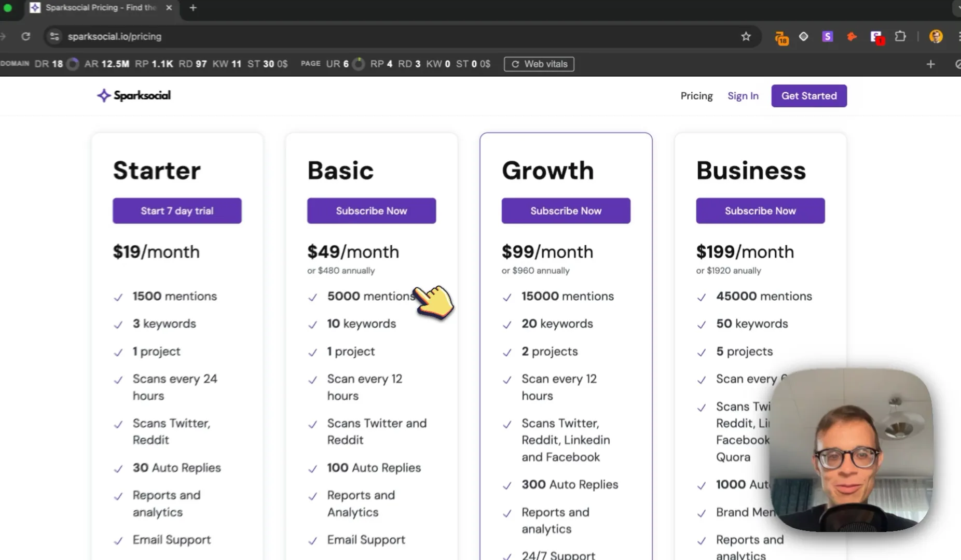Viewport: 961px width, 560px height.
Task: Click 'or $1920 anually' under Business
Action: click(728, 270)
